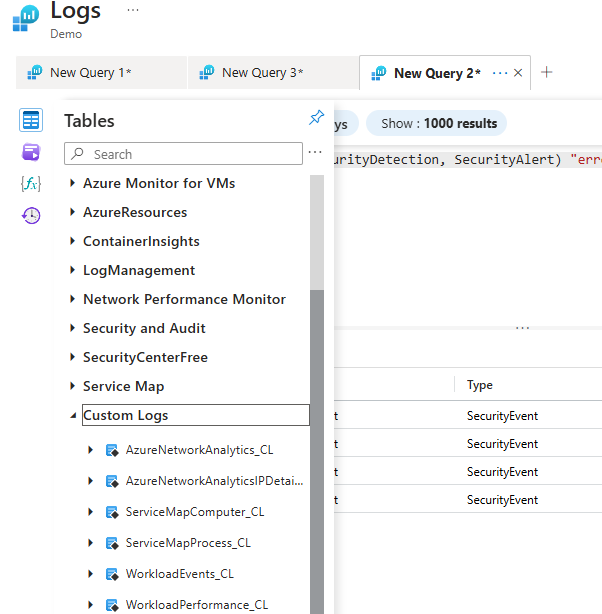Click the first SecurityEvent result cell
The height and width of the screenshot is (614, 602).
tap(502, 416)
